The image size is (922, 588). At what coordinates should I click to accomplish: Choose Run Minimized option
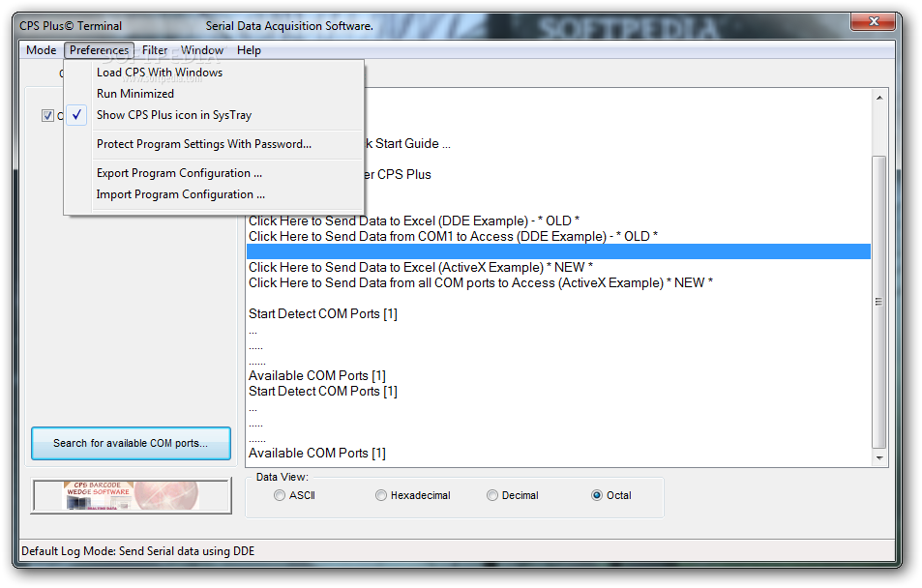[214, 94]
